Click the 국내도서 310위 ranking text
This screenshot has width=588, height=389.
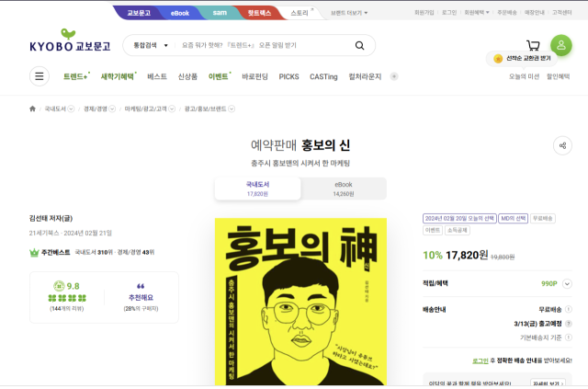[94, 252]
